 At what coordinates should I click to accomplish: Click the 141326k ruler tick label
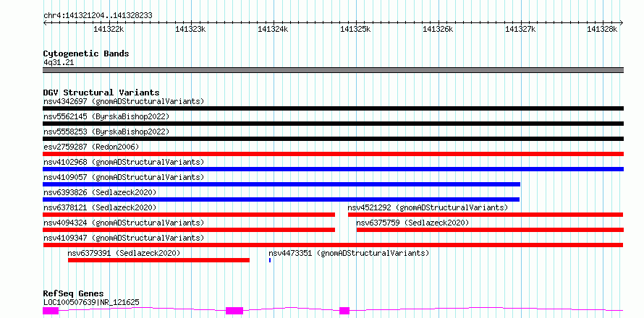[438, 30]
